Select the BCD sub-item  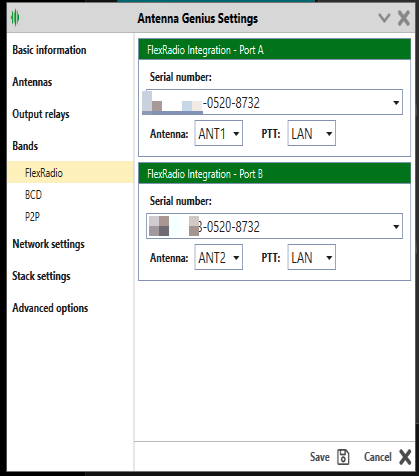pos(33,195)
